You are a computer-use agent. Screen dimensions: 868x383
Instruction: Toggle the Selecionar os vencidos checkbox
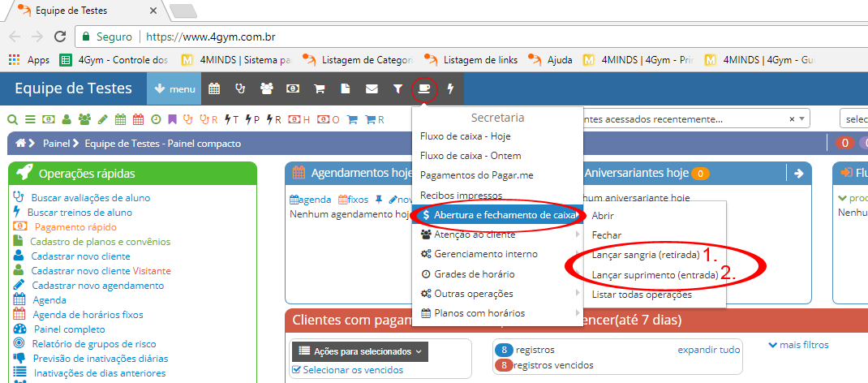click(x=296, y=370)
